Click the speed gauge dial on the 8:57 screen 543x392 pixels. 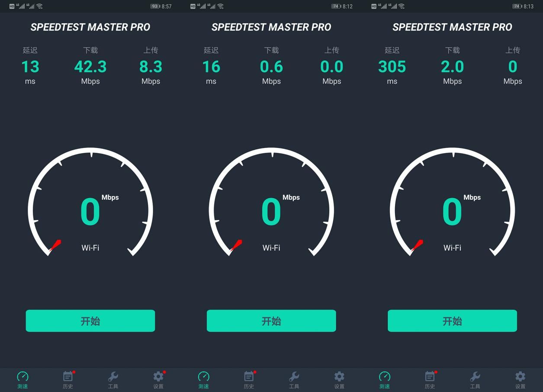click(x=90, y=202)
